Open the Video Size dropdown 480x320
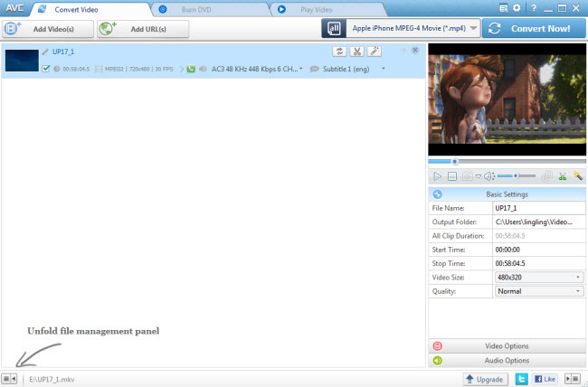 pos(539,278)
